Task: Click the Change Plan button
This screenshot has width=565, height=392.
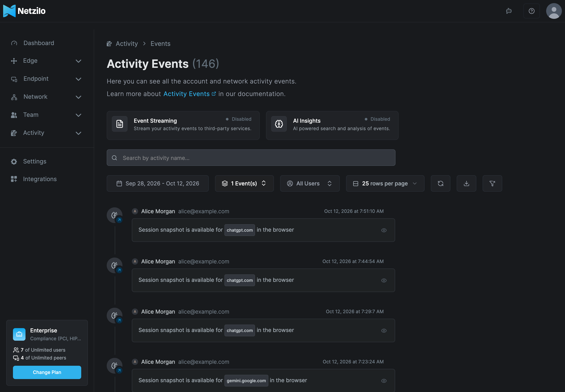Action: (x=47, y=372)
